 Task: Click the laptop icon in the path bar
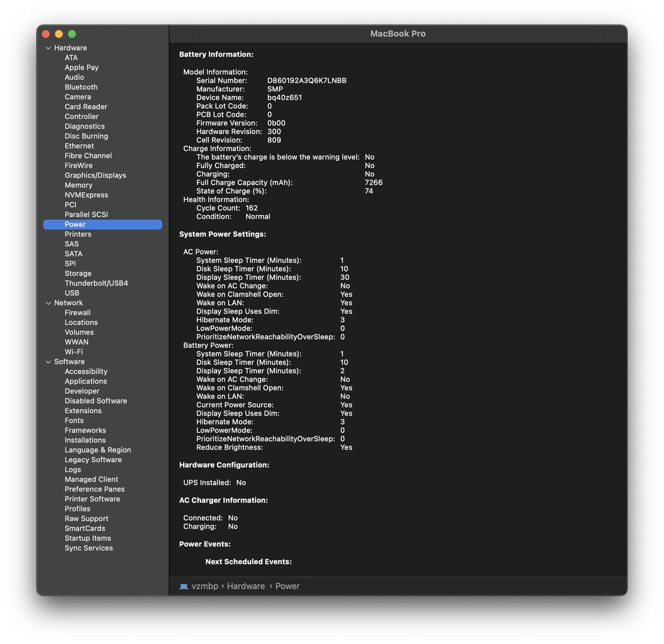pos(184,586)
